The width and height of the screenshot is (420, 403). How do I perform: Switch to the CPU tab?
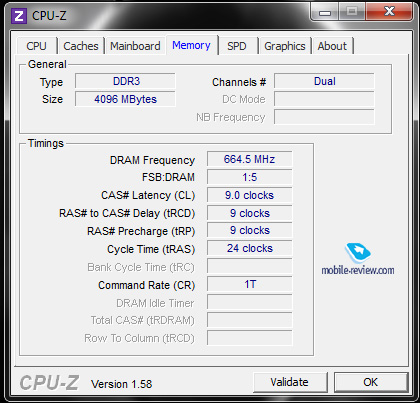(37, 46)
